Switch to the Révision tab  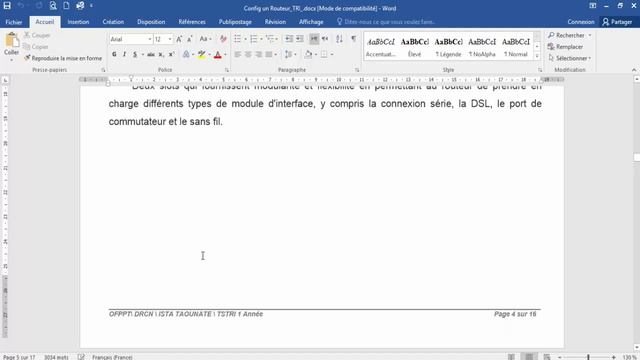275,22
